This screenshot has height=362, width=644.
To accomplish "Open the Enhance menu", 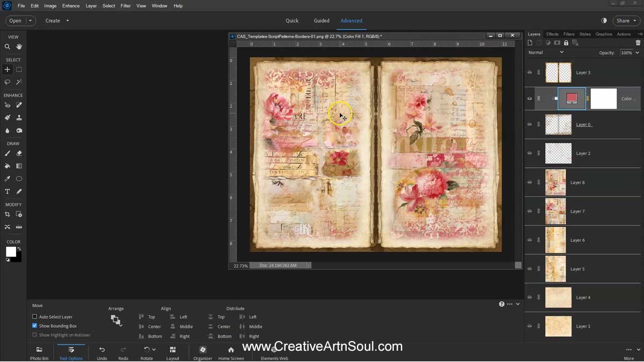I will tap(70, 5).
